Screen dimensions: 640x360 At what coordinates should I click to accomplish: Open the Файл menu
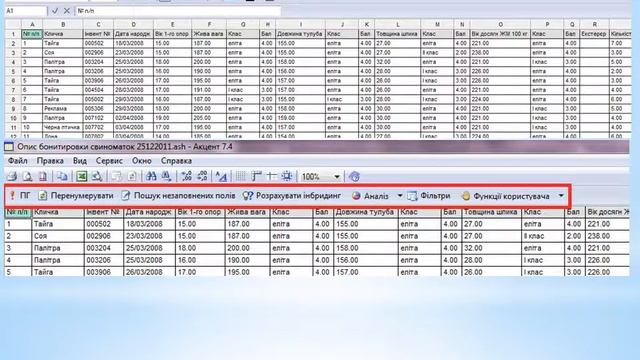coord(18,161)
